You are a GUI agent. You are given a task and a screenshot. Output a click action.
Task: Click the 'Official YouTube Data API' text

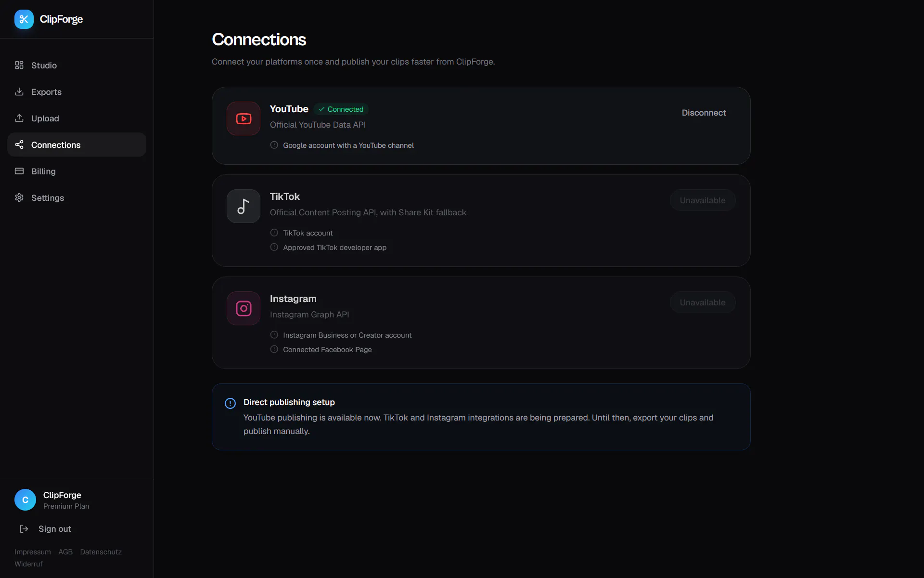pyautogui.click(x=318, y=125)
